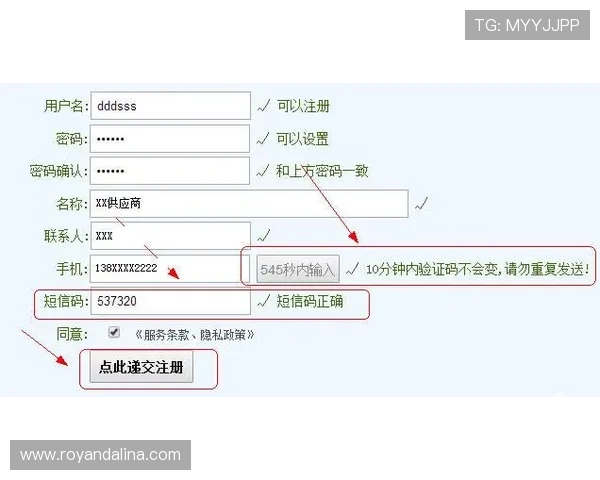Click the 可以注册 validation message
The image size is (600, 480).
(303, 106)
